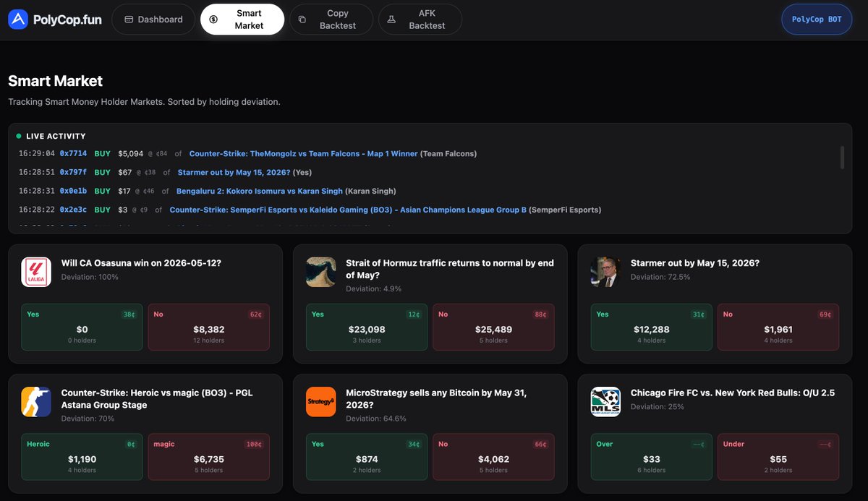The image size is (868, 501).
Task: Open 'Starmer out by May 15, 2026?' card title
Action: tap(695, 263)
